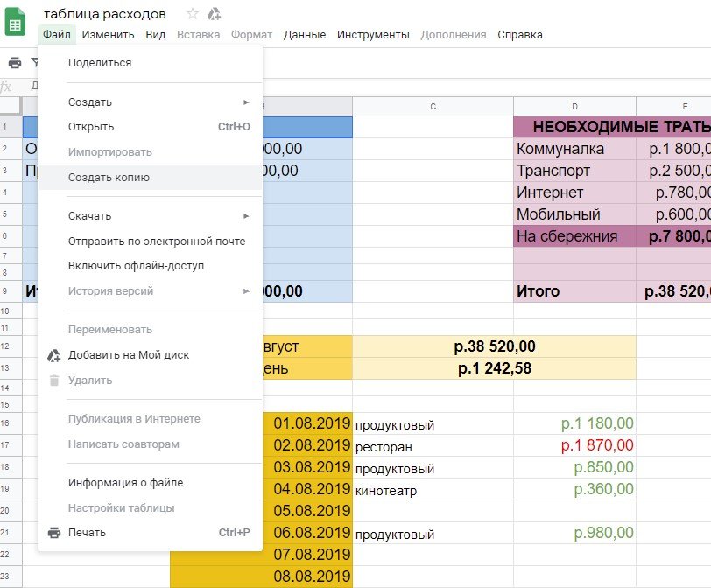This screenshot has width=711, height=588.
Task: Click the Drive icon beside Добавить на Мой диск
Action: 54,355
